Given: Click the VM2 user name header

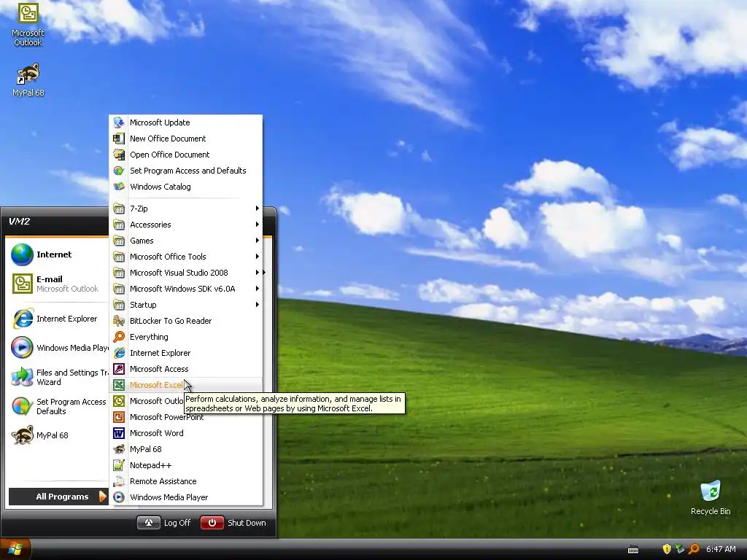Looking at the screenshot, I should (19, 222).
